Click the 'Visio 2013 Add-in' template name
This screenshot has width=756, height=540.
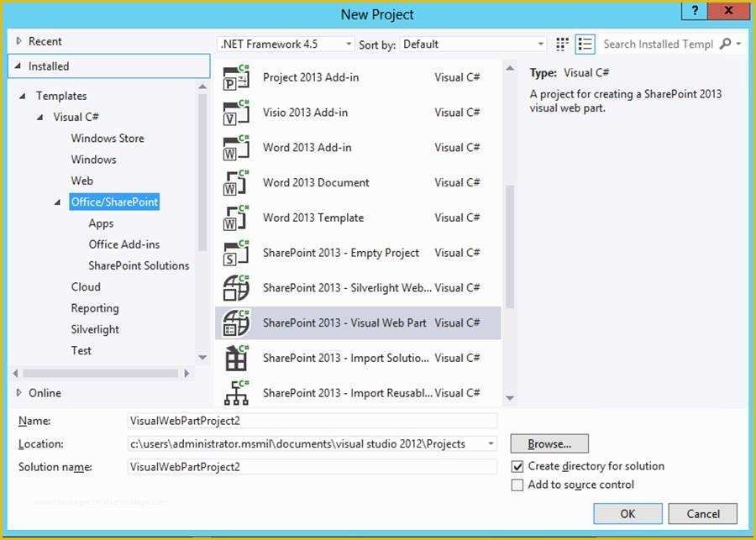click(305, 113)
